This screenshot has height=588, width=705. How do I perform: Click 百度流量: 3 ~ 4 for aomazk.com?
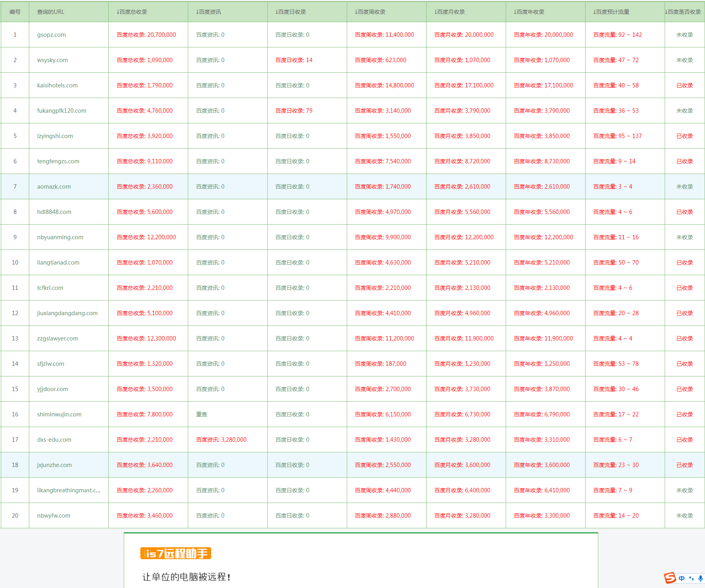tap(613, 187)
